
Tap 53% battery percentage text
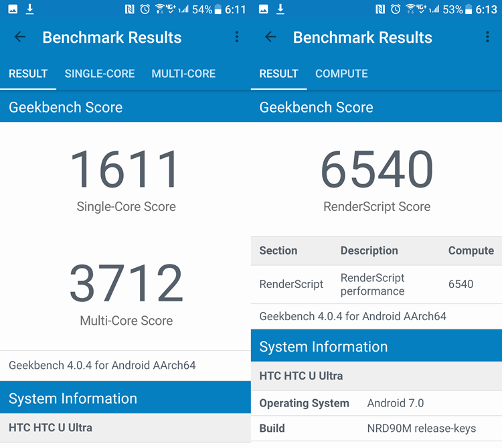453,9
